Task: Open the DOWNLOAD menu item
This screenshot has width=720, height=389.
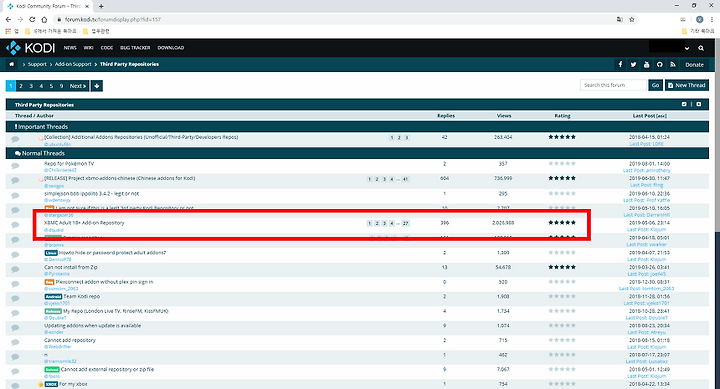Action: [x=171, y=48]
